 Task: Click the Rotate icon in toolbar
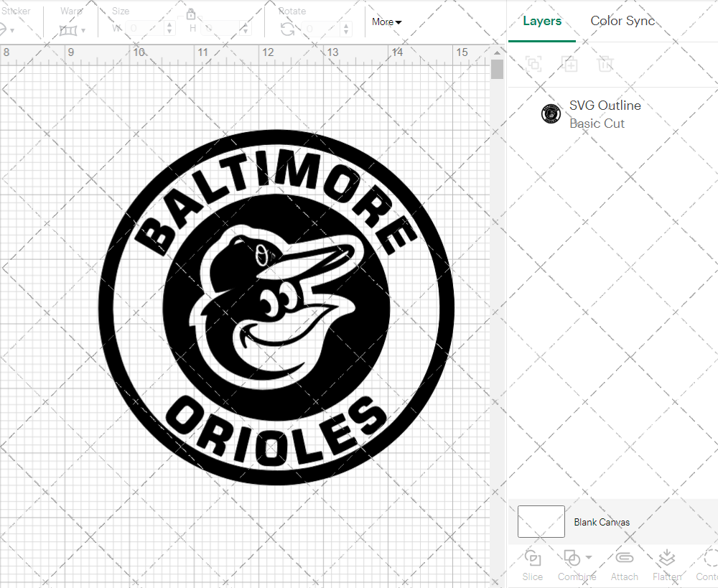288,29
